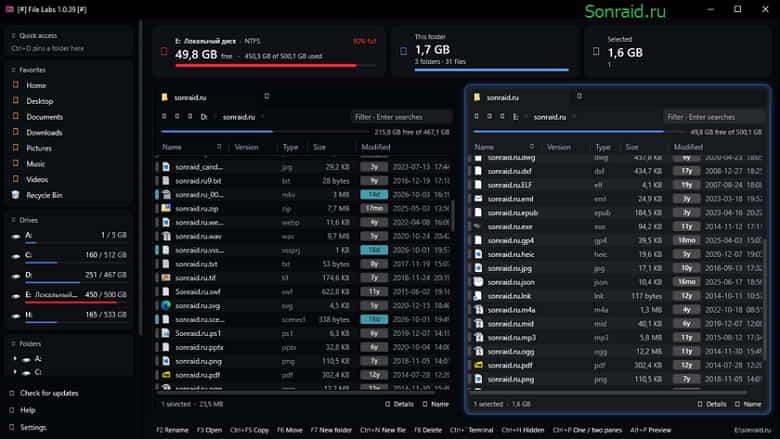Screen dimensions: 780x439
Task: Toggle Details view in the right pane
Action: 712,404
